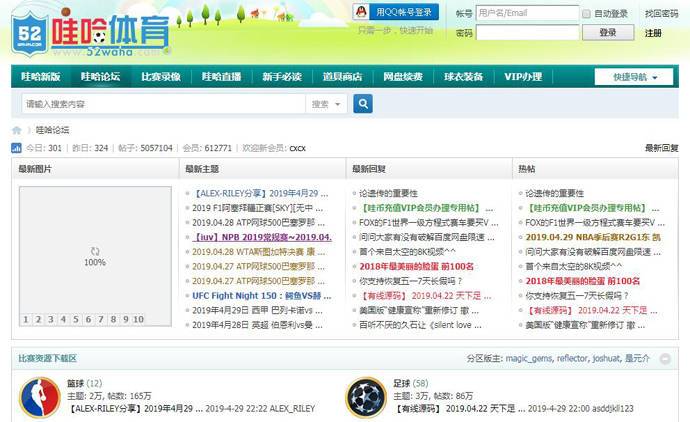Click the 登录 button
The image size is (690, 422).
[x=607, y=33]
